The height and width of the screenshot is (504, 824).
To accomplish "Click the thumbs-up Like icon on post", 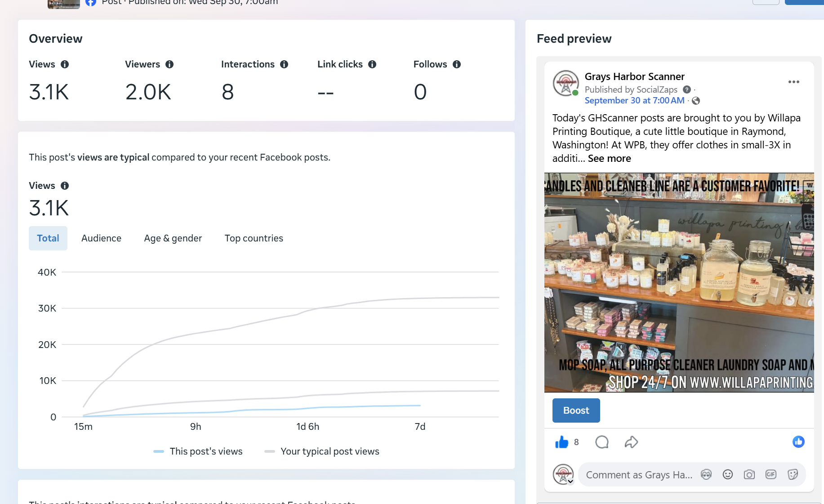I will (562, 442).
